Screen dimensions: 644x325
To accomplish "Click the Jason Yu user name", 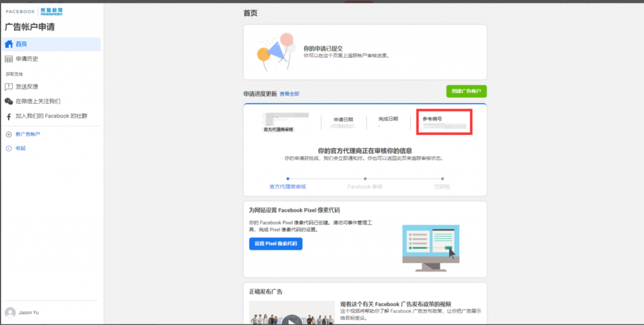I will coord(29,312).
